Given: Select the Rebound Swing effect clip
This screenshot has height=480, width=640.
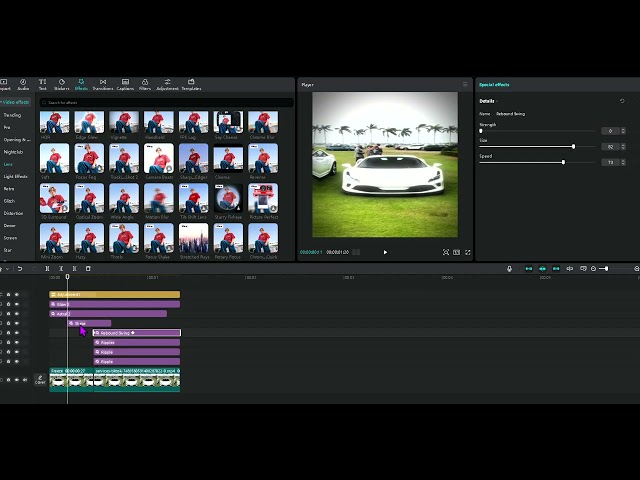Looking at the screenshot, I should 137,333.
